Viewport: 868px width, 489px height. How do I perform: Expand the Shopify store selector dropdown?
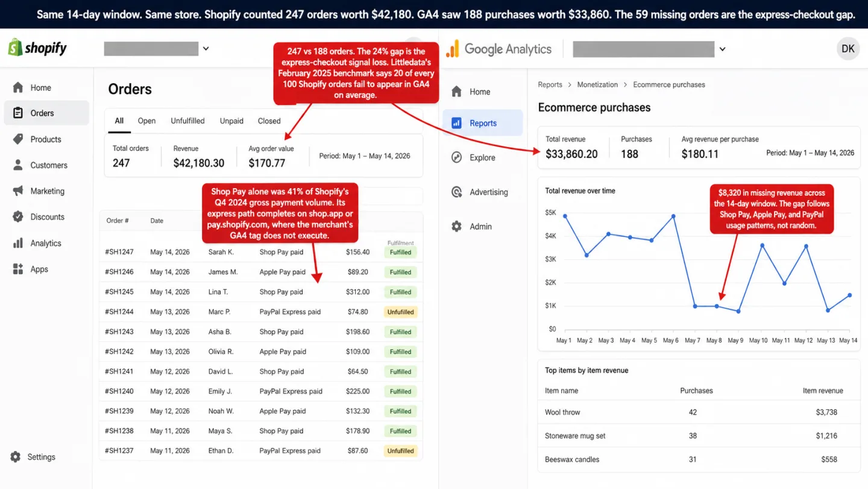click(x=206, y=48)
